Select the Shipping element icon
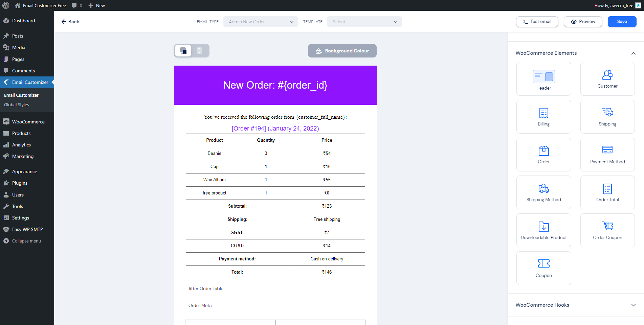The height and width of the screenshot is (325, 644). 607,112
